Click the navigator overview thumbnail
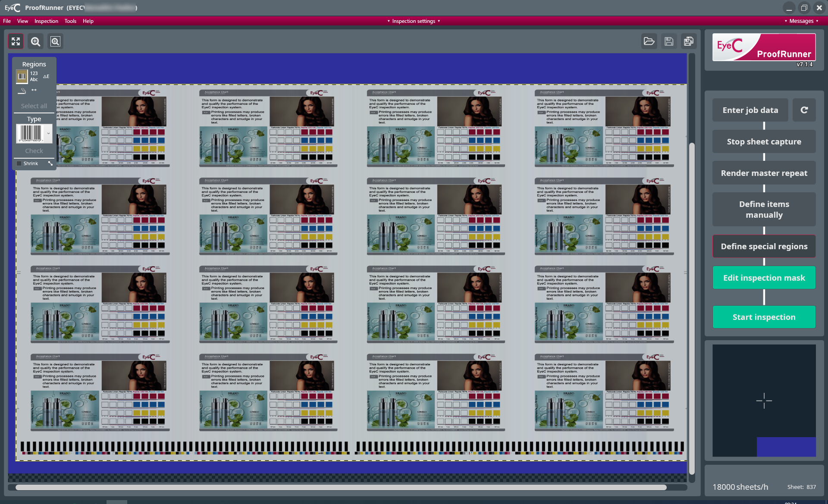The height and width of the screenshot is (504, 828). [764, 401]
